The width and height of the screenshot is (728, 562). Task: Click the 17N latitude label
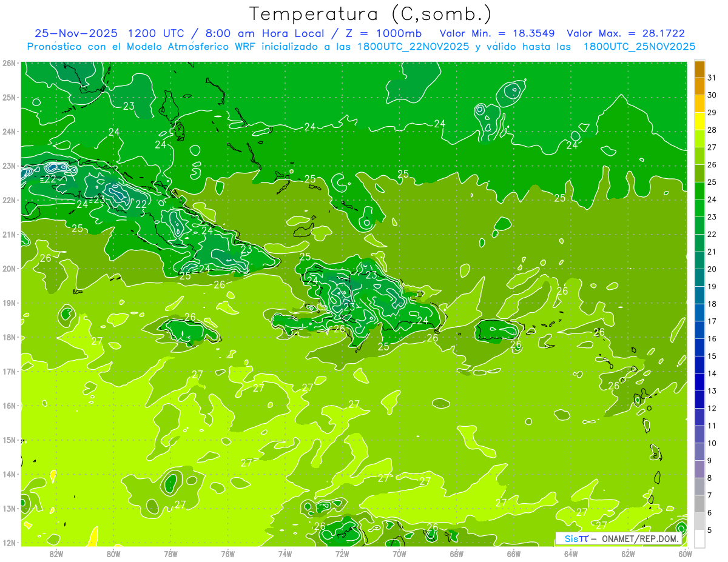click(x=9, y=372)
